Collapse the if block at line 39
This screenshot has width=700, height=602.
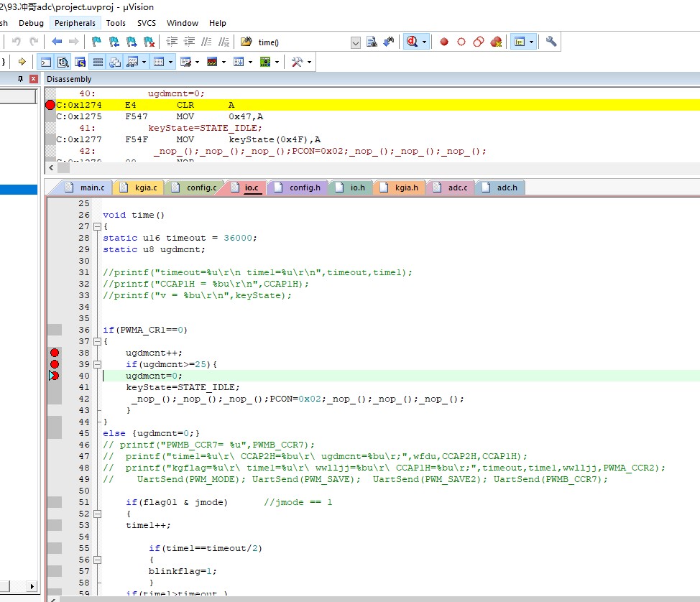click(97, 365)
